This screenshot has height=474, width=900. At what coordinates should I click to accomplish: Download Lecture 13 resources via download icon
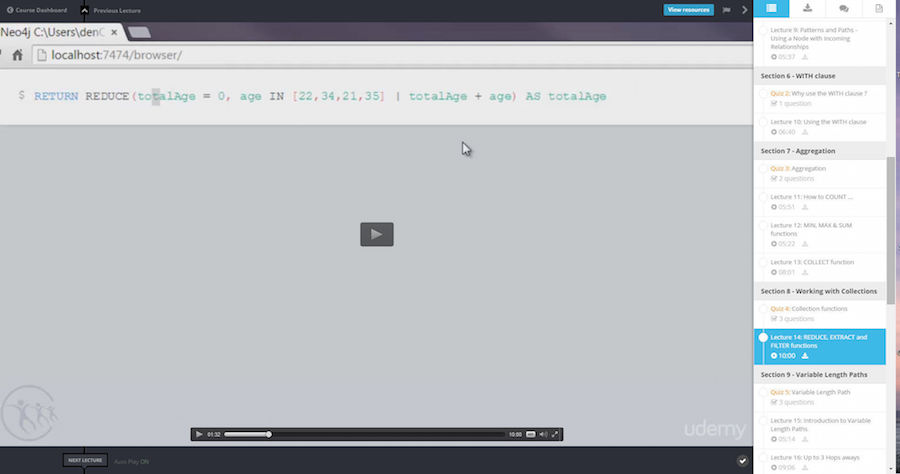pos(805,273)
